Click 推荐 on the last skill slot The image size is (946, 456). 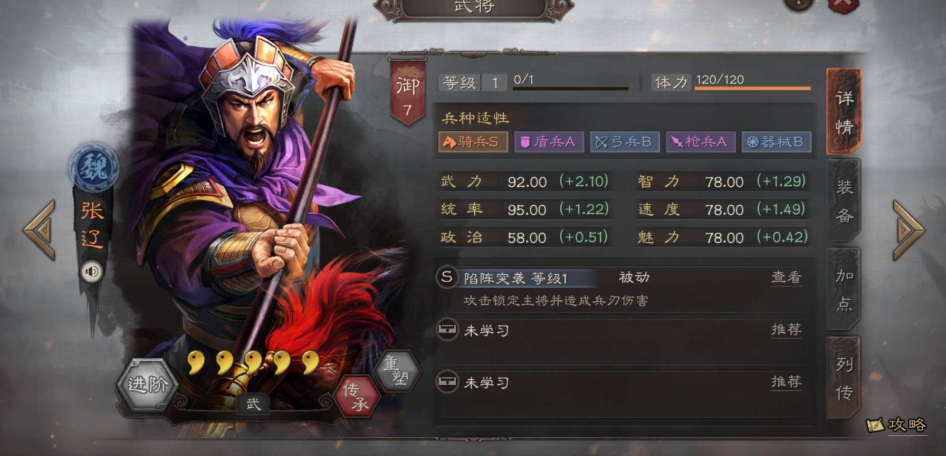click(786, 382)
